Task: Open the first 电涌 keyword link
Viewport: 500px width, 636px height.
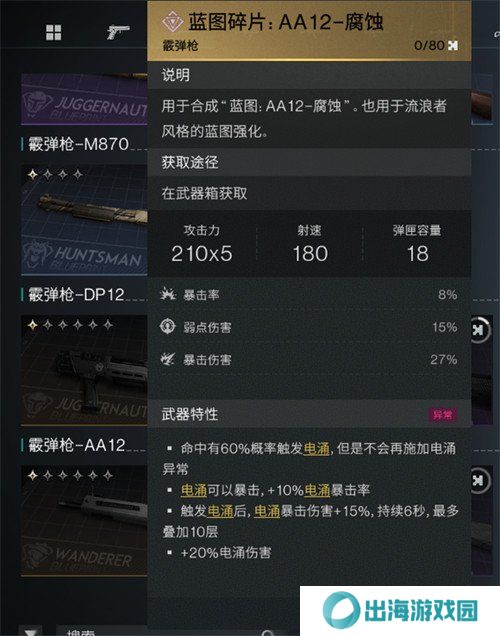Action: pyautogui.click(x=316, y=449)
